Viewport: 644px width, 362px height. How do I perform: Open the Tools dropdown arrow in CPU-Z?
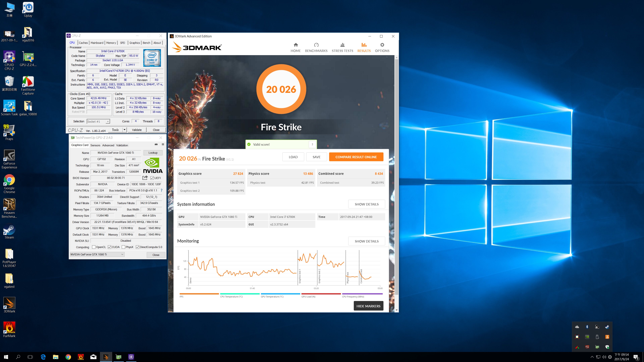click(x=124, y=130)
